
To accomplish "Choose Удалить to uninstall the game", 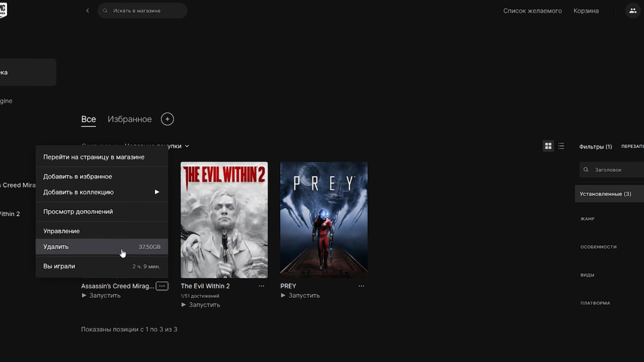I will click(102, 247).
